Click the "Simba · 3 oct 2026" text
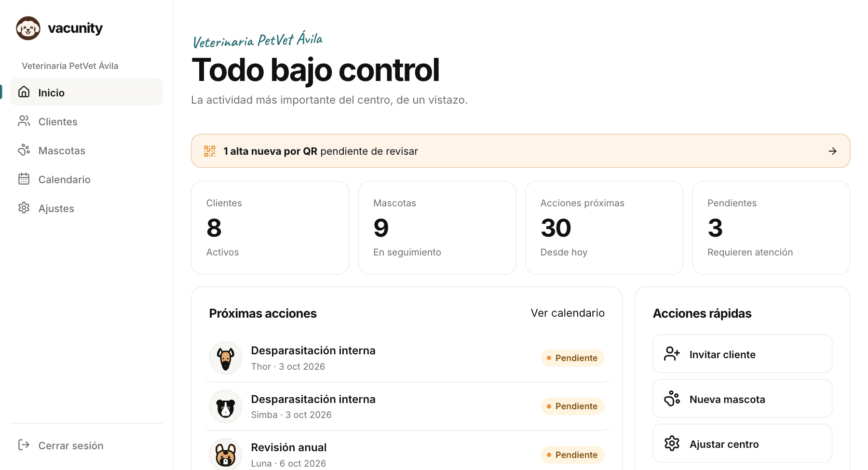This screenshot has height=470, width=868. (x=291, y=415)
